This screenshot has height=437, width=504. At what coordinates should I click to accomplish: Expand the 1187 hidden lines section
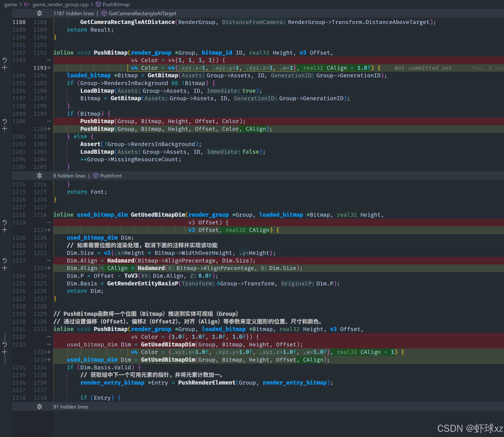39,13
